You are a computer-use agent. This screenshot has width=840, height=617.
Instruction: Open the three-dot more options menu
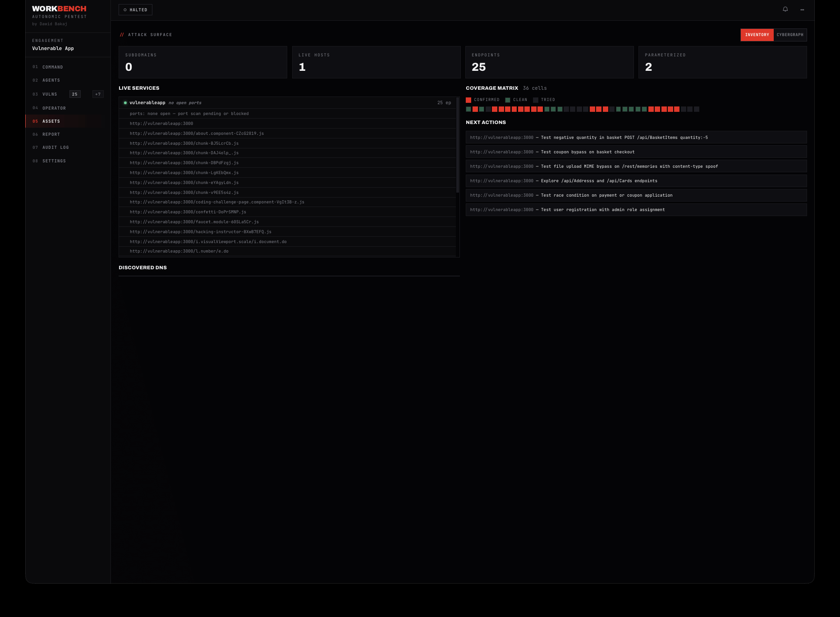[802, 9]
